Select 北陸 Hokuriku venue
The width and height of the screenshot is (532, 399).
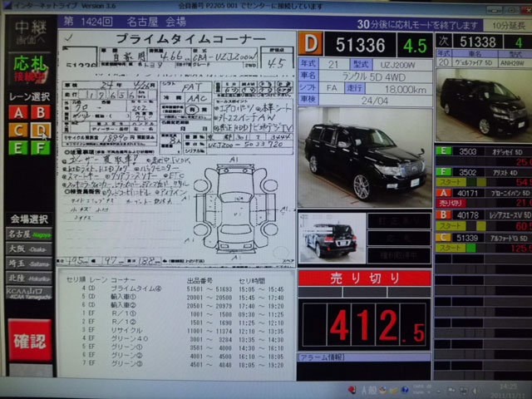(x=29, y=278)
